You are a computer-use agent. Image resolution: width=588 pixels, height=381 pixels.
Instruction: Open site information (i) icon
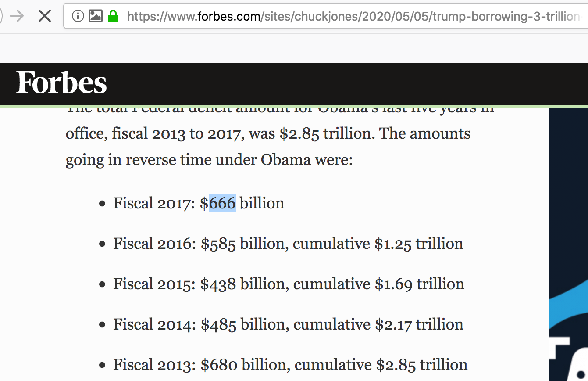pyautogui.click(x=78, y=16)
